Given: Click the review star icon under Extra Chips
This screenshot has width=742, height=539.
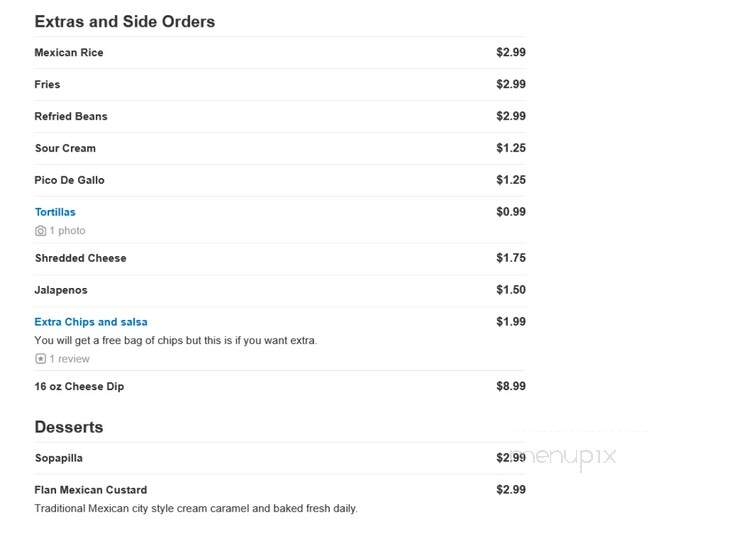Looking at the screenshot, I should [41, 359].
